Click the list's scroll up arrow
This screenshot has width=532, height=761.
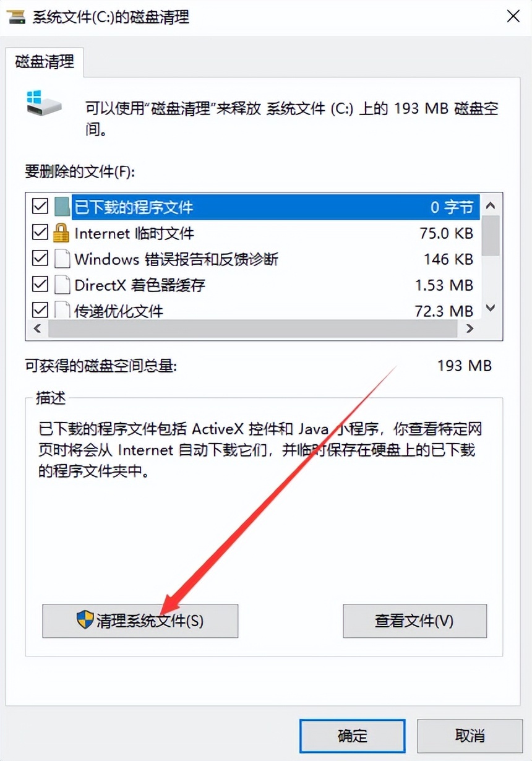click(x=491, y=205)
